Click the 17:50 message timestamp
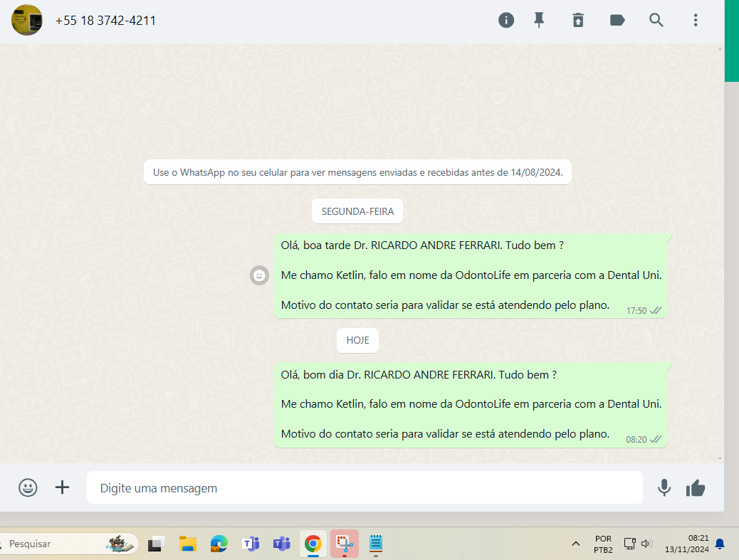This screenshot has width=739, height=560. [636, 311]
